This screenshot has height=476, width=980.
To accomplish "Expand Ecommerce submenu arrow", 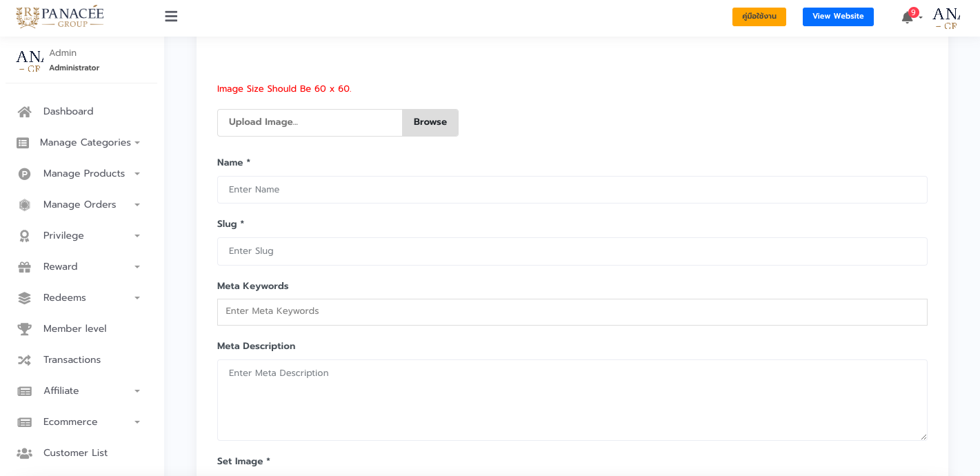I will 137,422.
